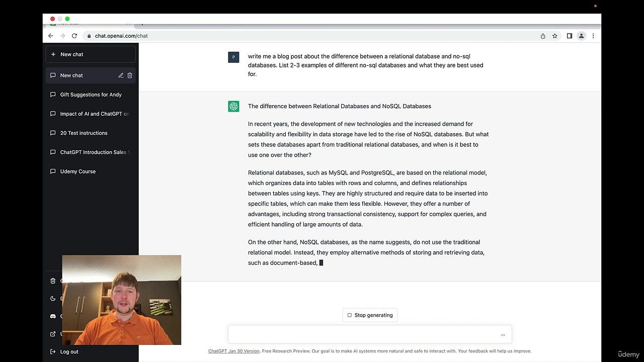This screenshot has height=362, width=644.
Task: Click the loading dots in input box
Action: (x=503, y=335)
